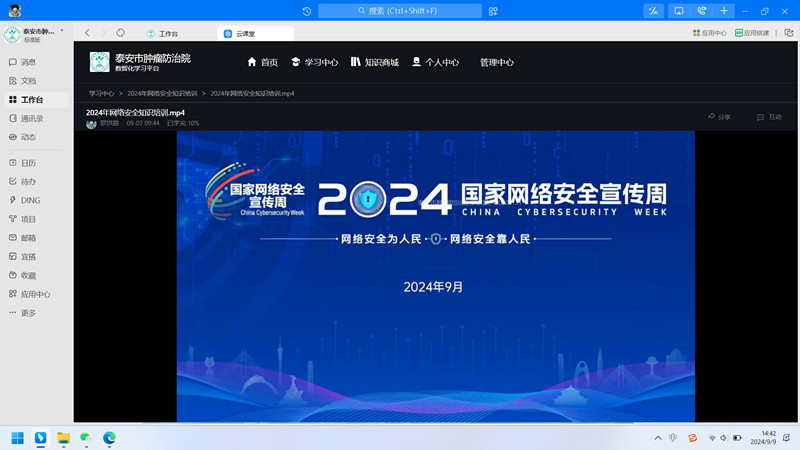800x450 pixels.
Task: Open the Windows Start menu
Action: 17,438
